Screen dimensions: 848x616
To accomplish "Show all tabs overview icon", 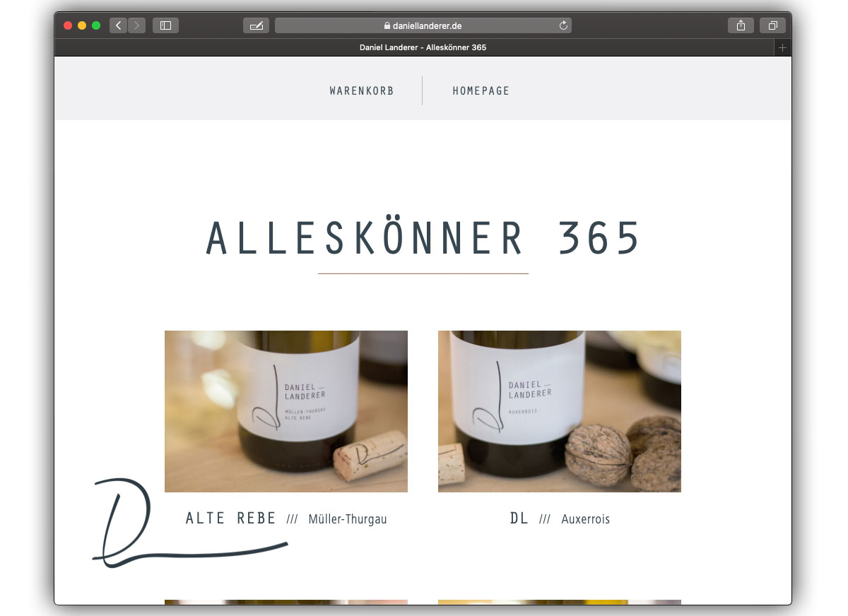I will click(x=773, y=25).
